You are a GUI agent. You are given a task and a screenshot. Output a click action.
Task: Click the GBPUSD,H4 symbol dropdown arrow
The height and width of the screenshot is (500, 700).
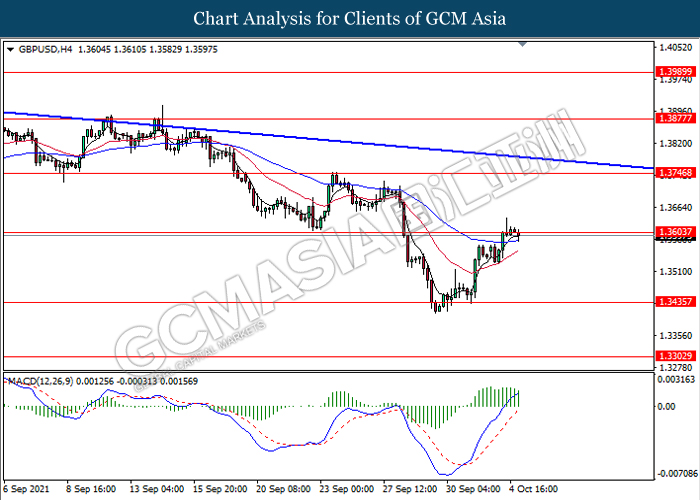(10, 50)
